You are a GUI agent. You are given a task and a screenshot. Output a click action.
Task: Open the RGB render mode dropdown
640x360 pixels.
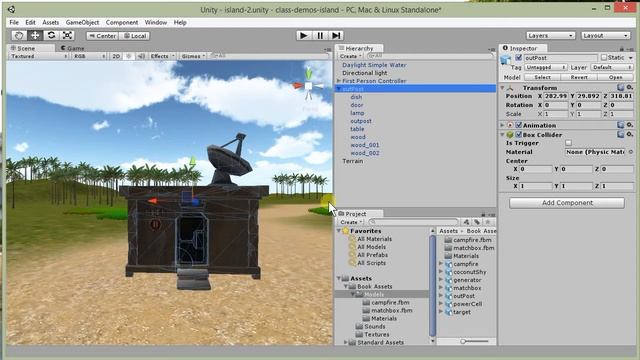pos(89,56)
